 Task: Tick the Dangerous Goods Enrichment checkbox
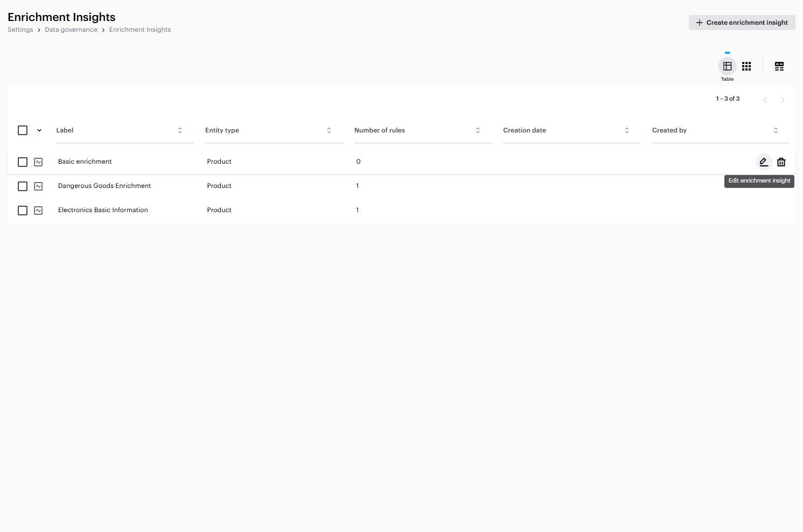[23, 186]
